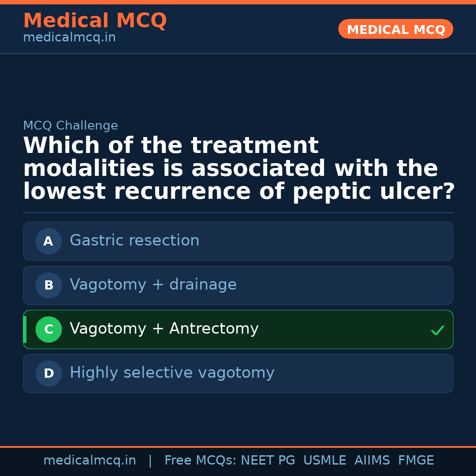Select option A, Gastric resection
The image size is (476, 476).
(x=238, y=241)
